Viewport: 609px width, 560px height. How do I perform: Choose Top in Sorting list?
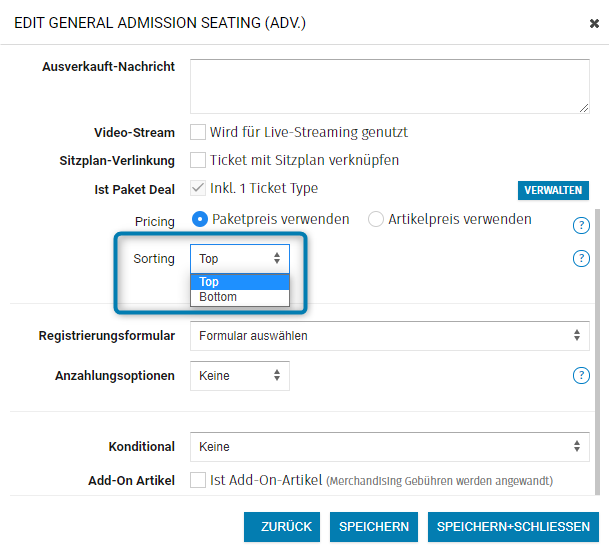click(x=240, y=282)
